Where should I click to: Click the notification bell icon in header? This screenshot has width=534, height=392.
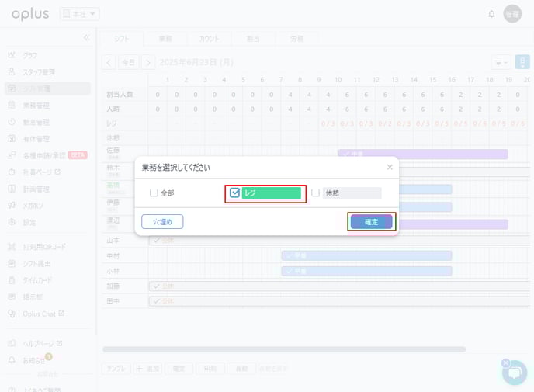491,14
